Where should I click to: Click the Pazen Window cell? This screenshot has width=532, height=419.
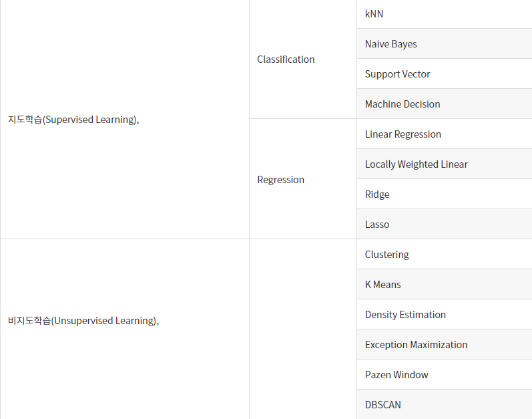point(444,374)
